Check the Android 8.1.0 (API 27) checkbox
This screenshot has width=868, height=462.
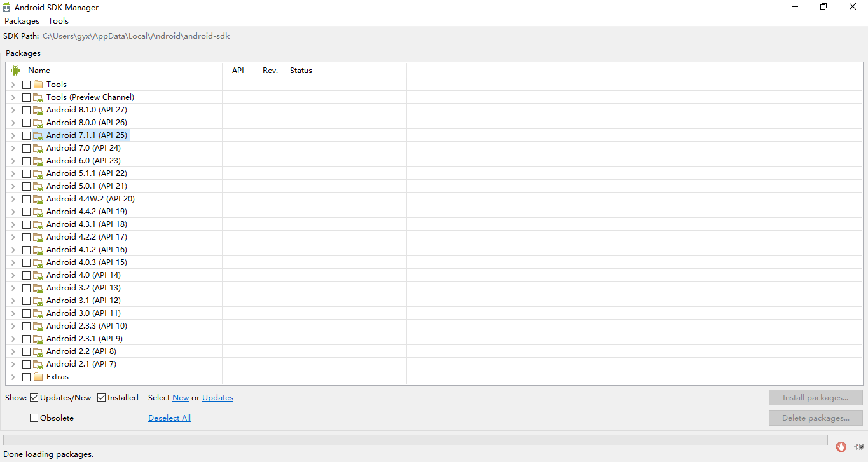26,110
